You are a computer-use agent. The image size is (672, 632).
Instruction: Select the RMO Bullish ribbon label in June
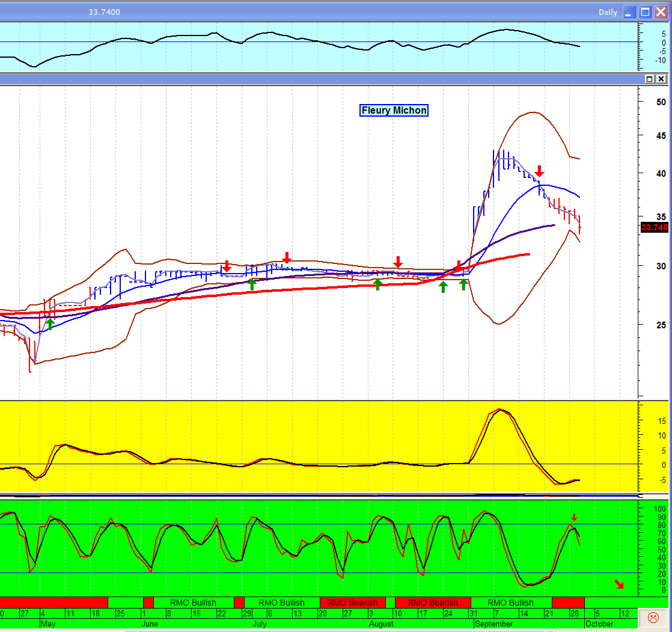[x=193, y=603]
